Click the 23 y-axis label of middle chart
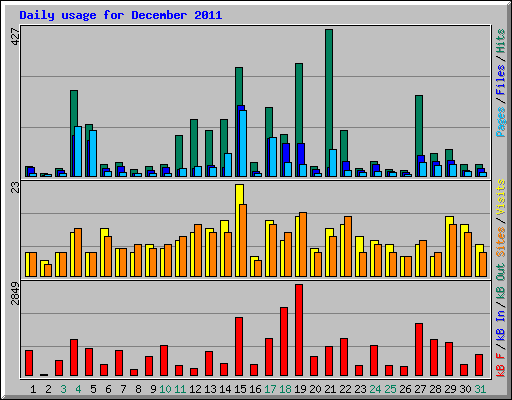The width and height of the screenshot is (512, 400). pyautogui.click(x=15, y=188)
